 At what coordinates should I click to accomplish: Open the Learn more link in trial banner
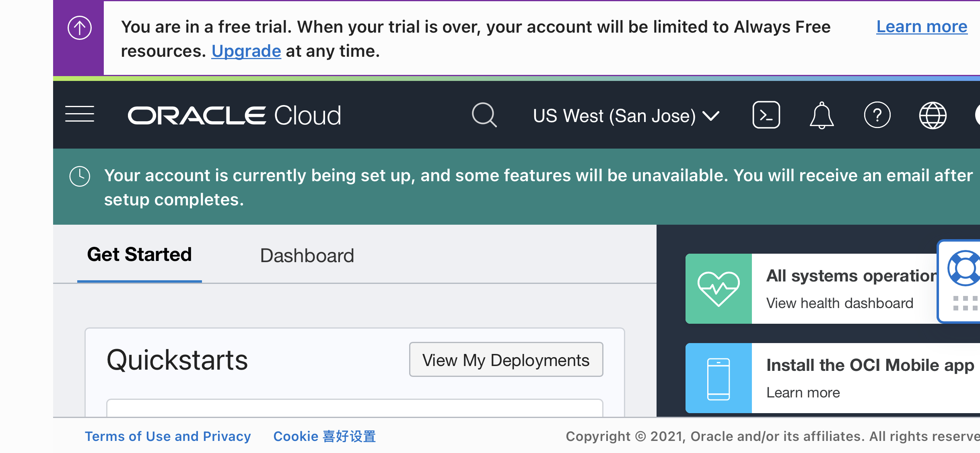coord(922,27)
